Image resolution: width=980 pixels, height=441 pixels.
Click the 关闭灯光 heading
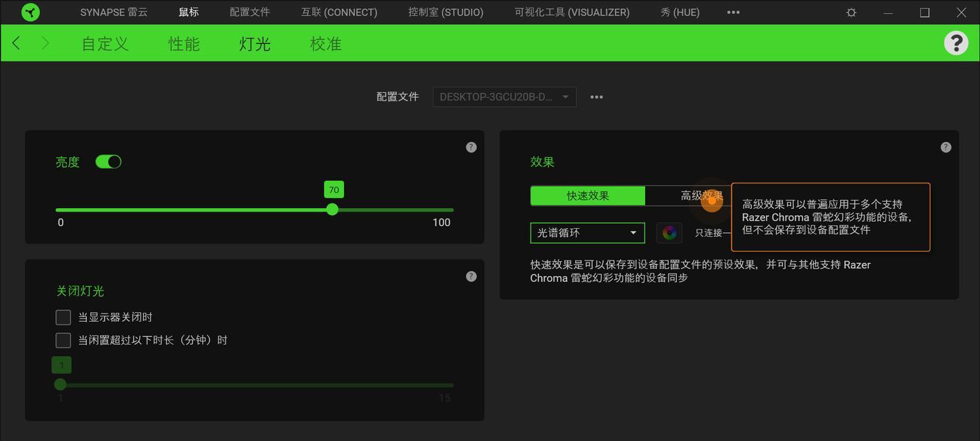point(80,291)
